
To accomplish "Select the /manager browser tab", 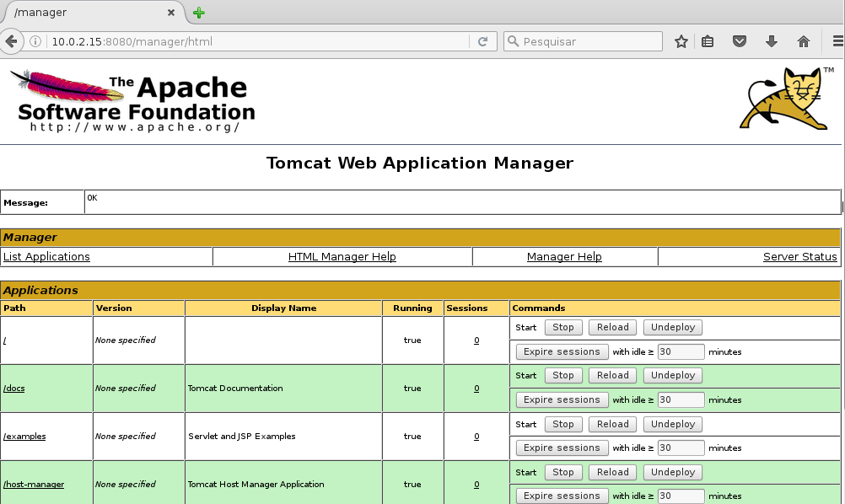I will coord(92,13).
